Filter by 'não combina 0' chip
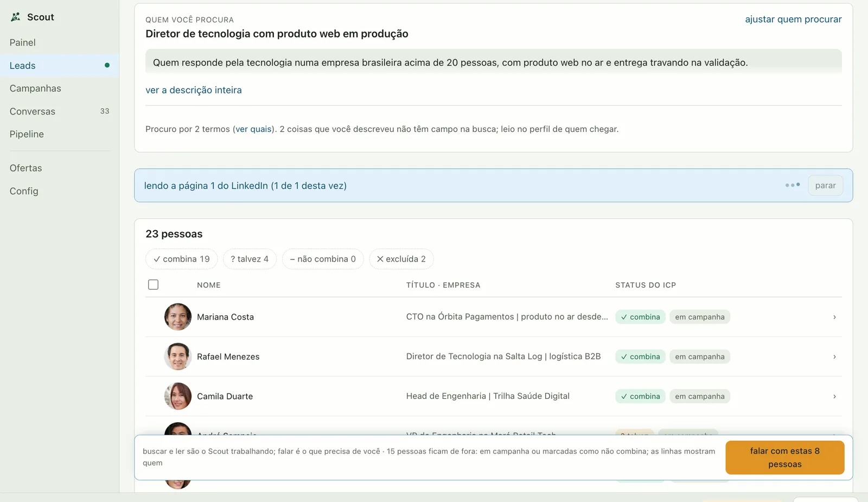The width and height of the screenshot is (868, 502). (323, 259)
